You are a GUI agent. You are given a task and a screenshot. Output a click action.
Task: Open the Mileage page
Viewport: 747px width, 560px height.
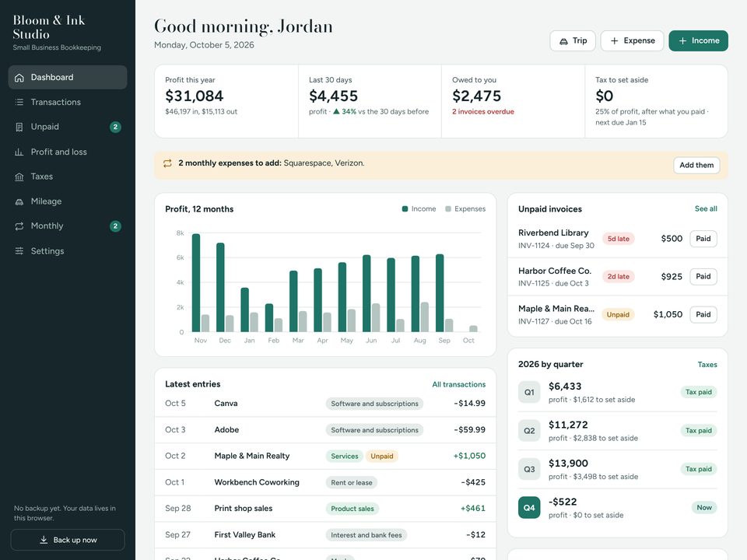(68, 201)
